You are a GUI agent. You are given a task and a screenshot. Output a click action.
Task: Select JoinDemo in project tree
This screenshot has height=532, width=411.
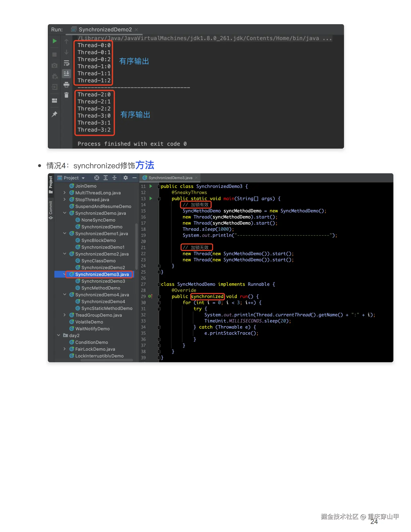86,186
